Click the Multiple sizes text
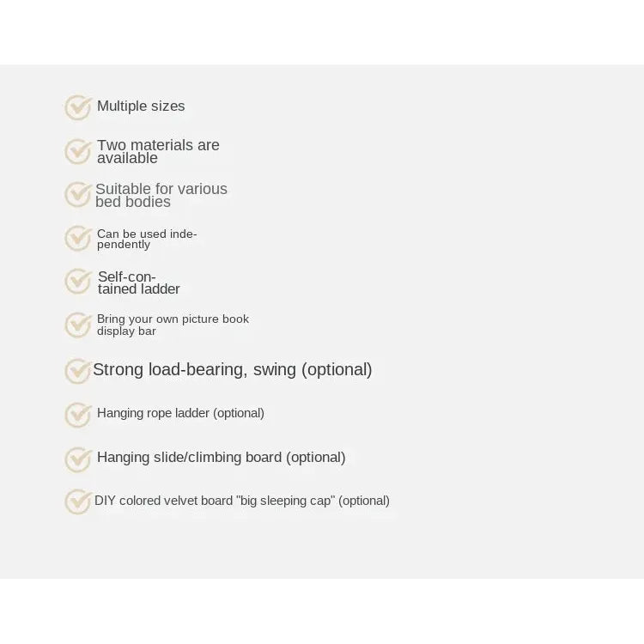 [x=141, y=106]
